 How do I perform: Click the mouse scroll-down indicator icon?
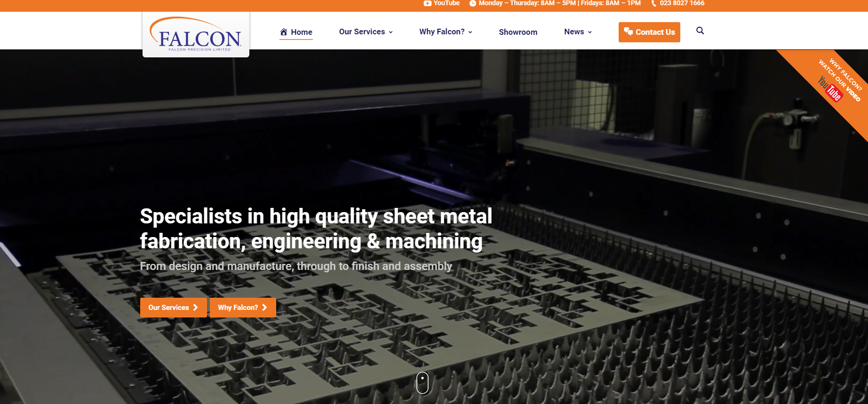click(x=422, y=382)
